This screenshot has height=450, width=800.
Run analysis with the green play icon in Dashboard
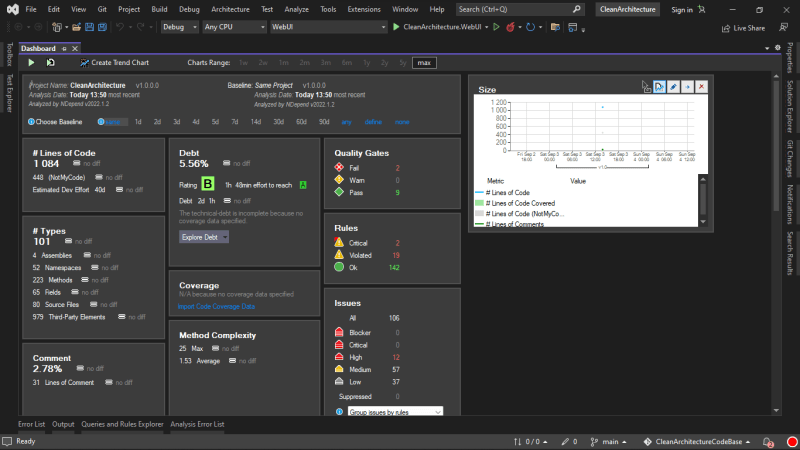point(31,63)
